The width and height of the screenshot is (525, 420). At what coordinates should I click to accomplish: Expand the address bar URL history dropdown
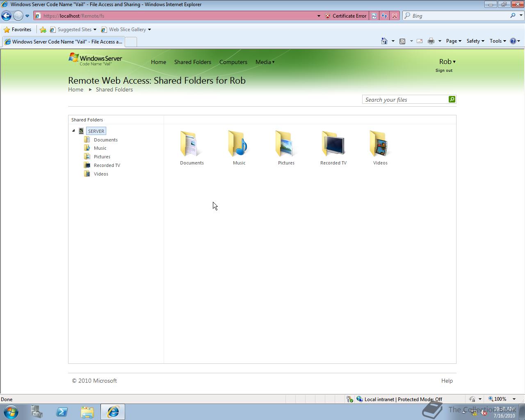[319, 16]
